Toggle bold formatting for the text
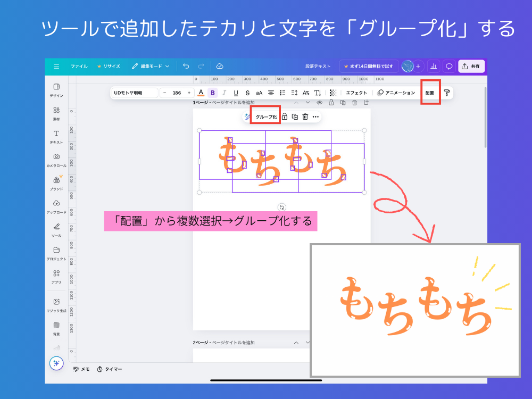532x399 pixels. point(212,93)
